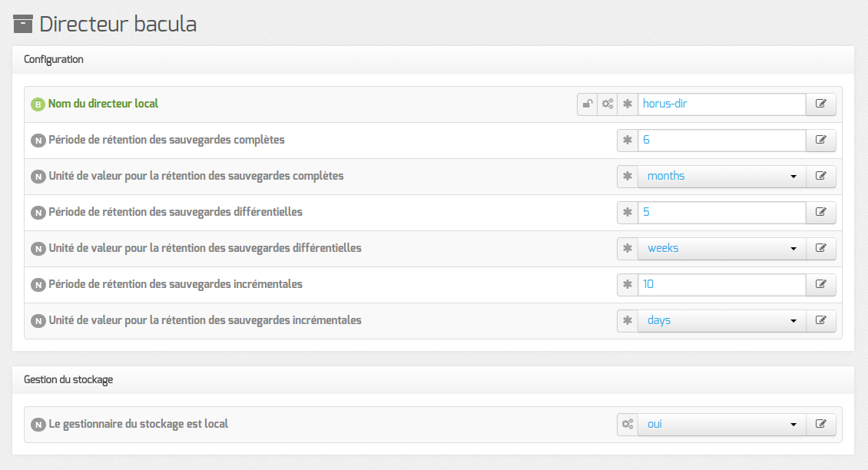
Task: Click label Période de rétention des sauvegardes différentielles
Action: (x=175, y=212)
